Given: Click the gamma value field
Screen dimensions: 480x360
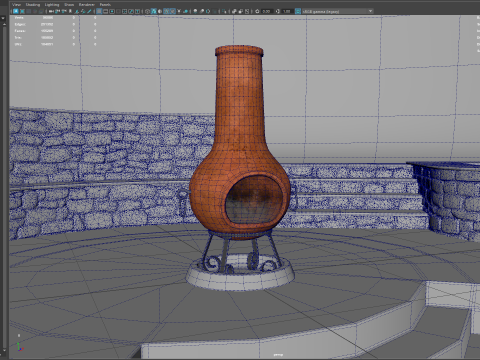Looking at the screenshot, I should [287, 11].
